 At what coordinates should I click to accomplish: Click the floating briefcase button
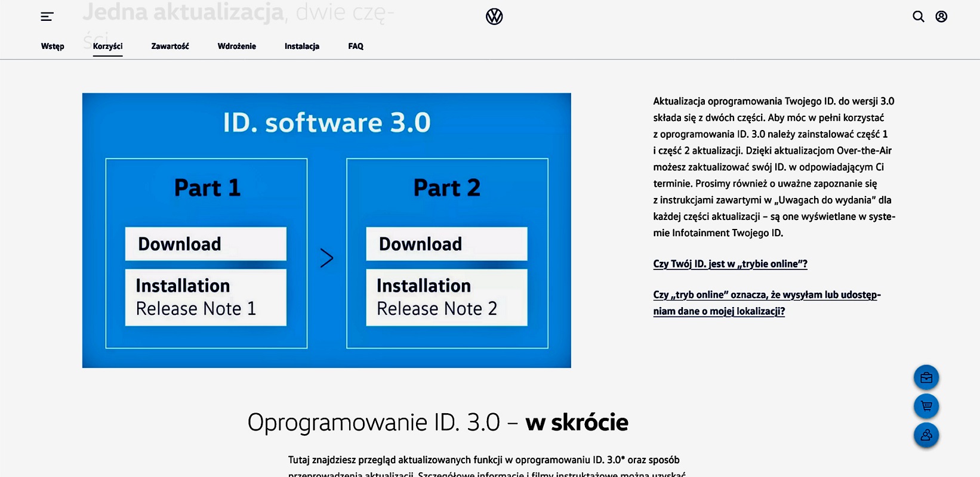[x=926, y=377]
